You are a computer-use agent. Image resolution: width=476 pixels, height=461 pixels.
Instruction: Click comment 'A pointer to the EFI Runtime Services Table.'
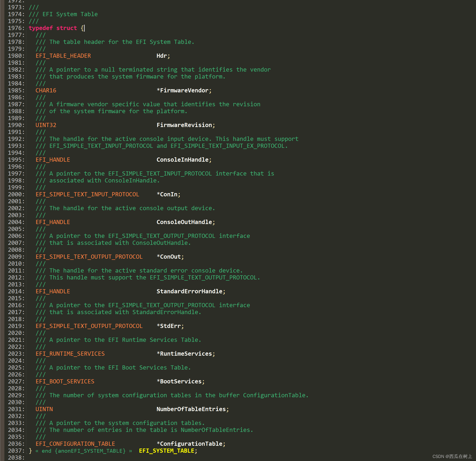click(x=125, y=340)
